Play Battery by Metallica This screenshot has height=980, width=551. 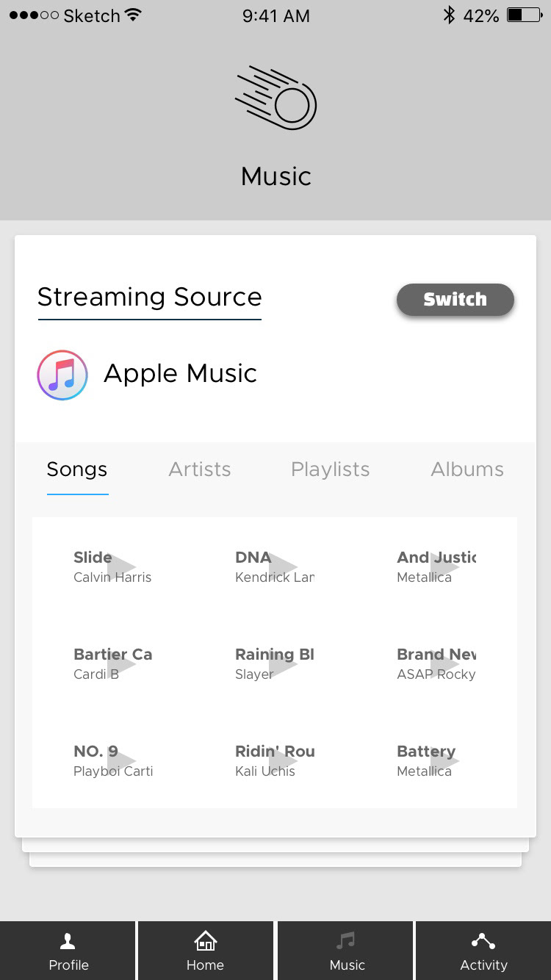445,761
